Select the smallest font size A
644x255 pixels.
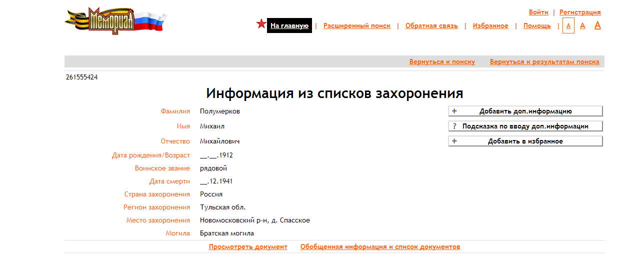pyautogui.click(x=568, y=26)
